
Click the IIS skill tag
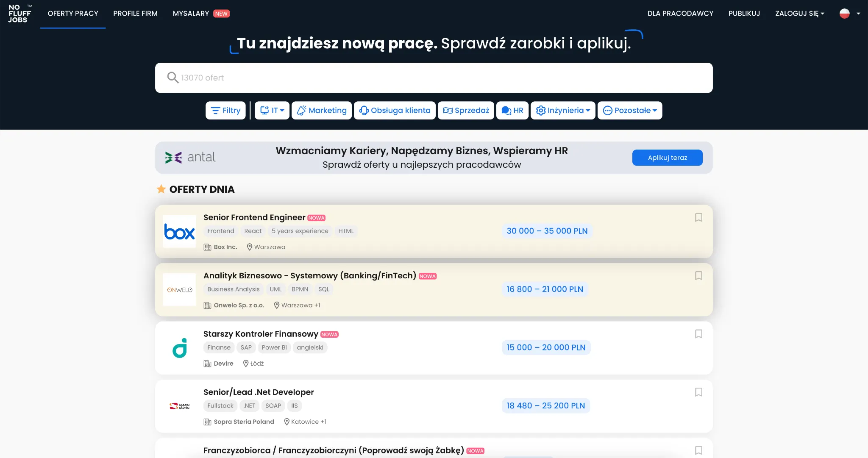click(x=295, y=406)
